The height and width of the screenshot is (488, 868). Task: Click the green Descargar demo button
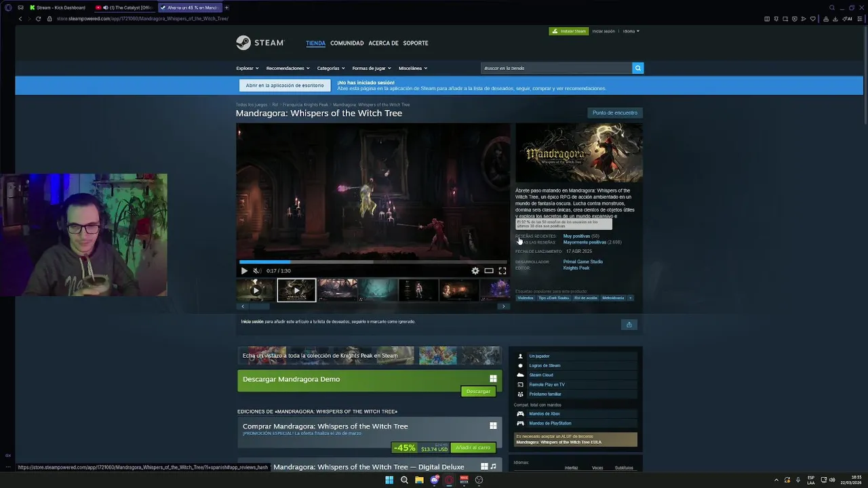[478, 391]
